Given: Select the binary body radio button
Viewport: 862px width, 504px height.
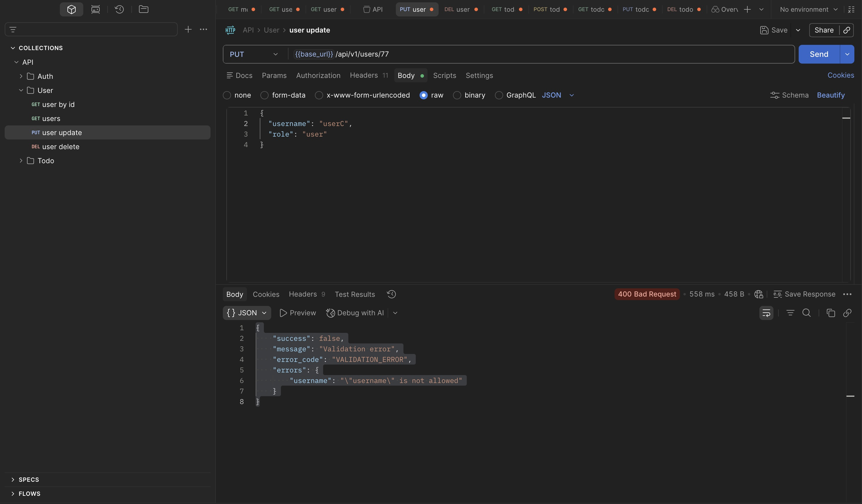Looking at the screenshot, I should point(457,95).
